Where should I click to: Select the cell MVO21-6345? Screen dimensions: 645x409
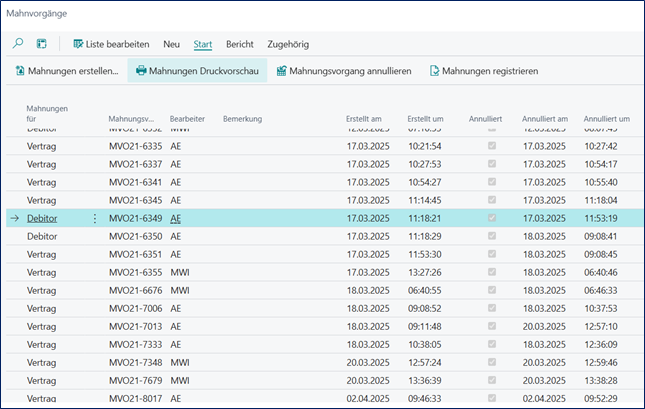tap(135, 200)
